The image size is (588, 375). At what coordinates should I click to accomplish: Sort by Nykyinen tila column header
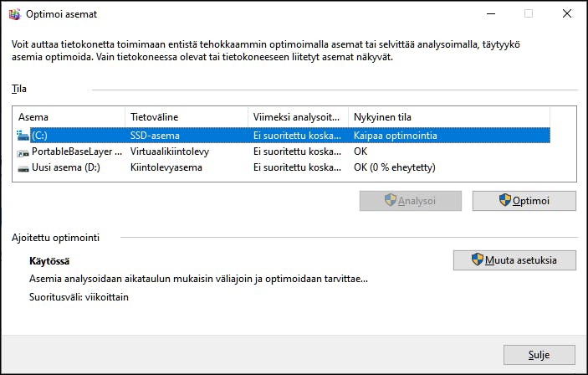[x=449, y=117]
